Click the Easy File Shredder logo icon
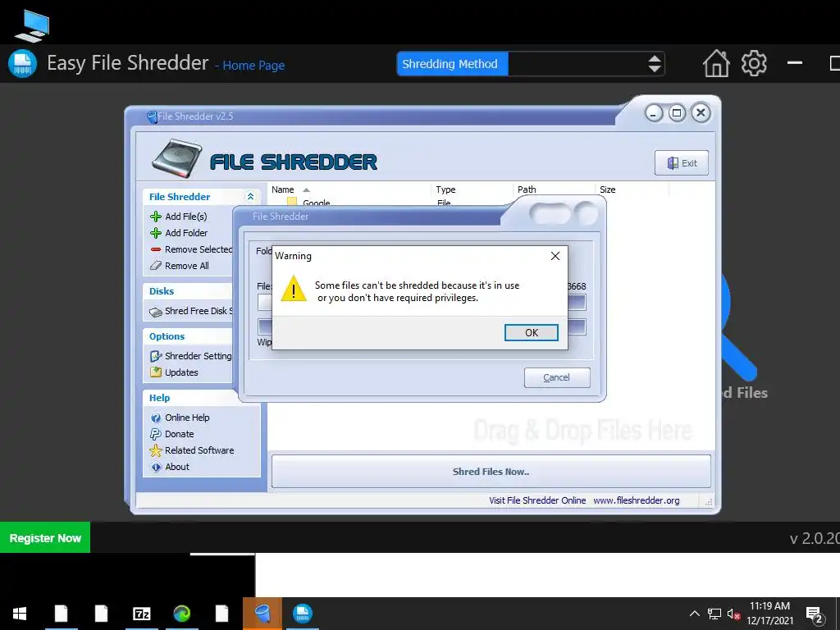Image resolution: width=840 pixels, height=630 pixels. [22, 64]
